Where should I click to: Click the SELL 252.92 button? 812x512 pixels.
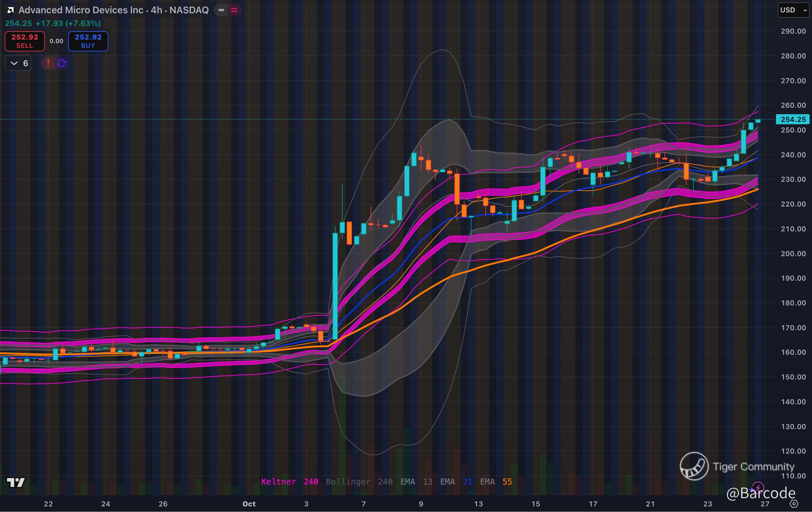[x=24, y=41]
